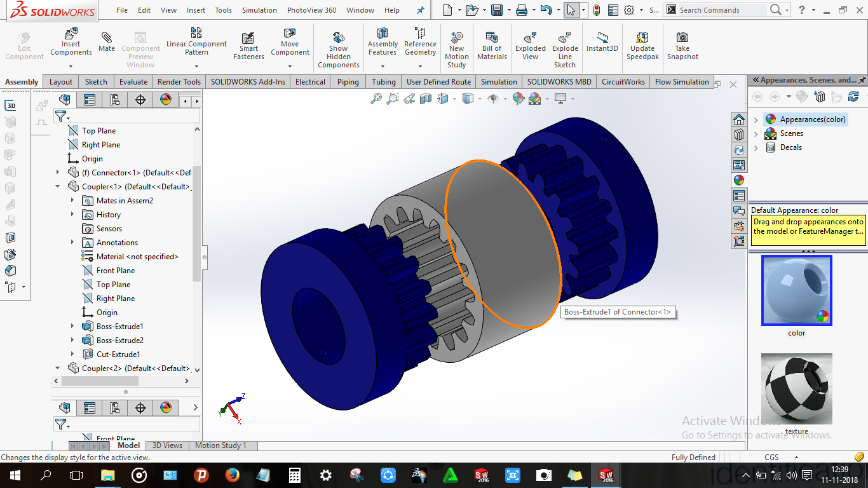Open Firefox from the taskbar
Screen dimensions: 868x488
pos(232,475)
